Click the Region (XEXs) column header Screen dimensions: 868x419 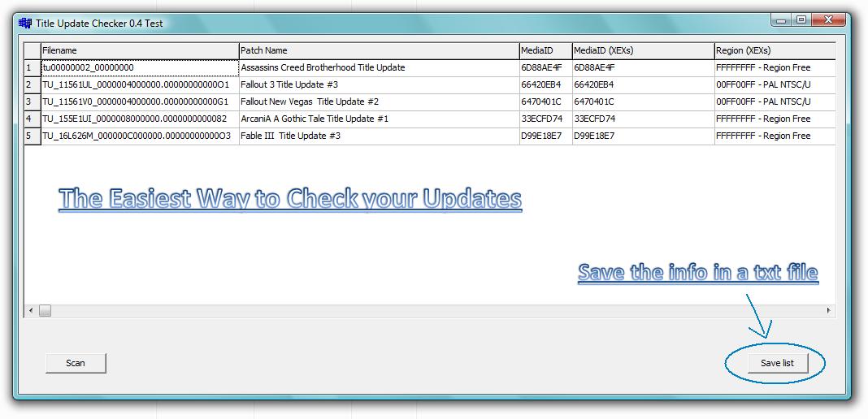(774, 50)
